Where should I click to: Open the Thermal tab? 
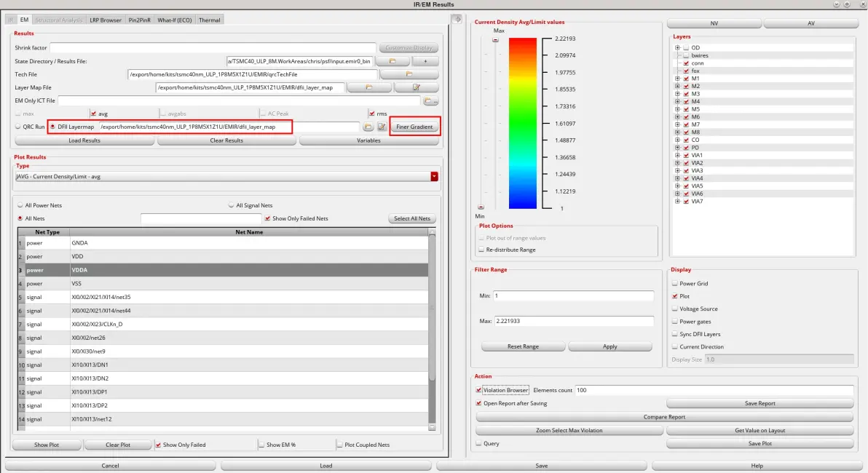[209, 20]
